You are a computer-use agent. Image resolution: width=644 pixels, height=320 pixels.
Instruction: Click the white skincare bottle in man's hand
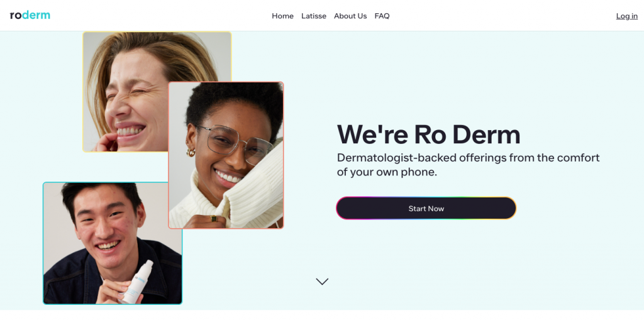tap(136, 282)
